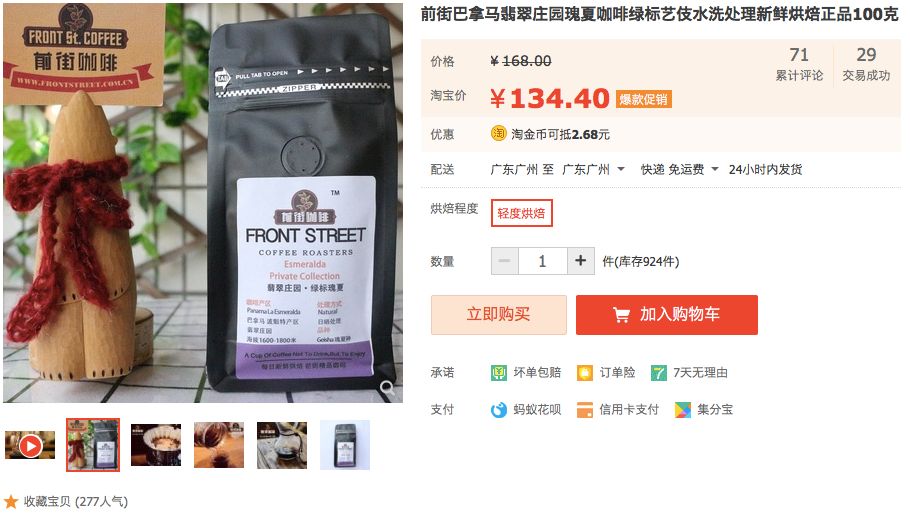Open the 快递 免运费 shipping dropdown
Screen dimensions: 910x516
pyautogui.click(x=680, y=169)
